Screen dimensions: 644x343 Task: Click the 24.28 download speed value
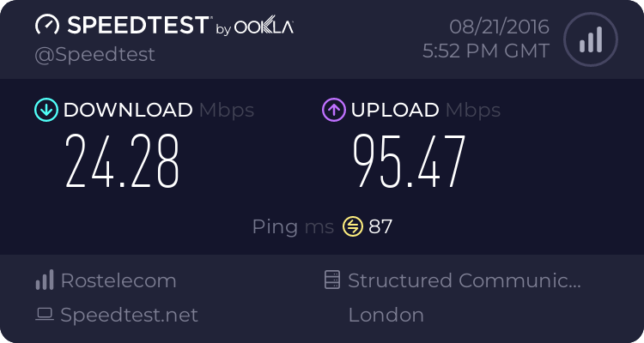point(122,161)
